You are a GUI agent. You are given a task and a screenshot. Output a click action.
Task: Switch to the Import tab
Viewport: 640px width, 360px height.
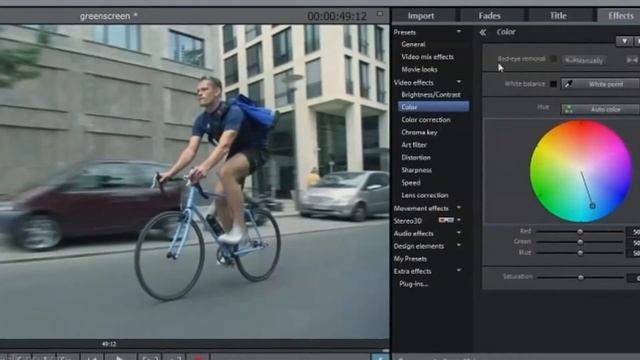tap(421, 16)
